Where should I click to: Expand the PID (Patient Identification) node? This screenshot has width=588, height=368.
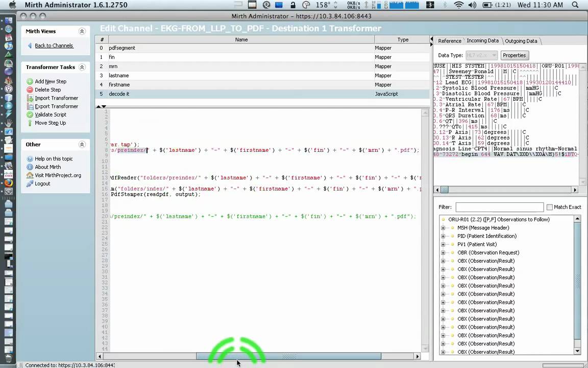pyautogui.click(x=443, y=236)
